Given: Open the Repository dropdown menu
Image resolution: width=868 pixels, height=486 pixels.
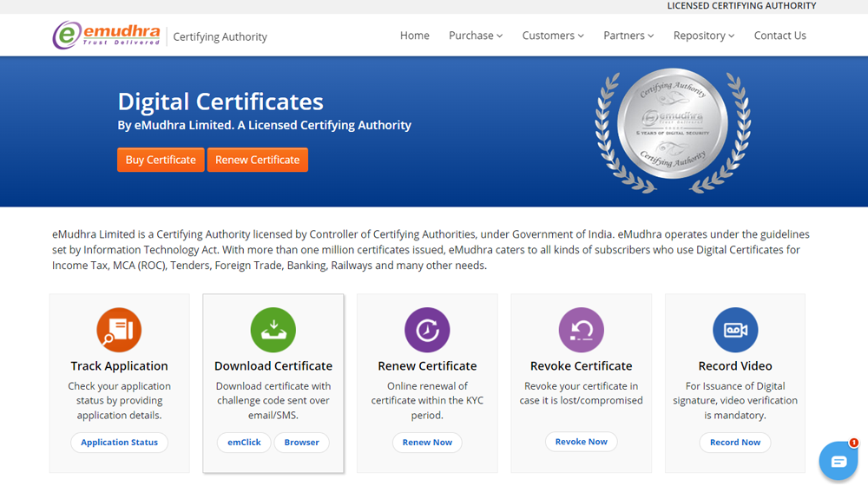Looking at the screenshot, I should [x=704, y=36].
